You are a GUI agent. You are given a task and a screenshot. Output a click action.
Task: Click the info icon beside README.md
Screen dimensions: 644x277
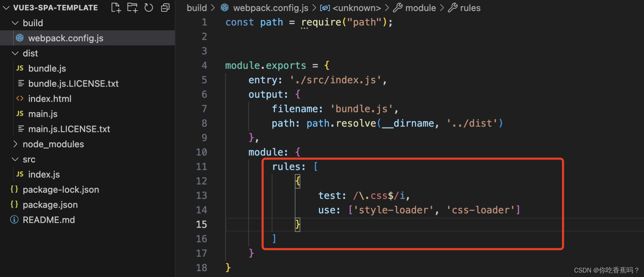click(14, 219)
